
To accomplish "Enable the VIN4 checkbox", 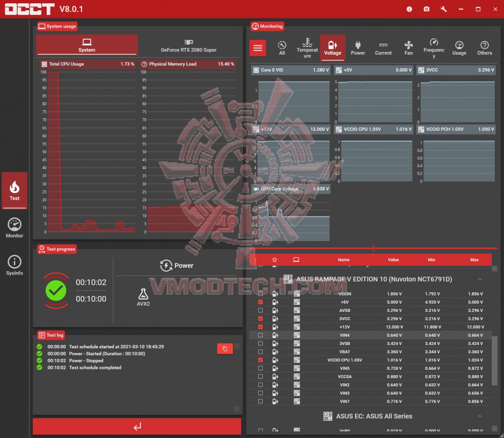I will point(260,335).
